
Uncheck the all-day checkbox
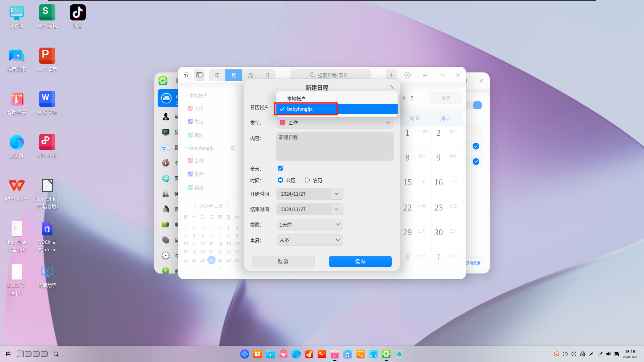pyautogui.click(x=280, y=168)
